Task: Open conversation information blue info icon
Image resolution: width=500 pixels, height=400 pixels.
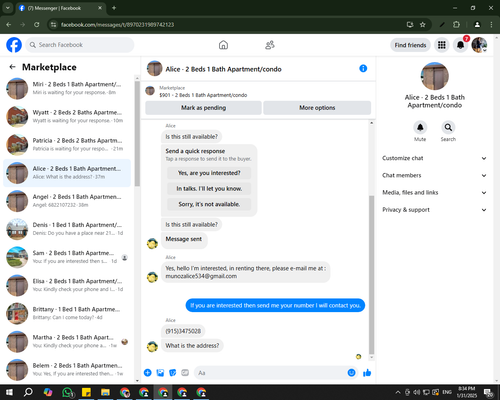Action: point(363,68)
